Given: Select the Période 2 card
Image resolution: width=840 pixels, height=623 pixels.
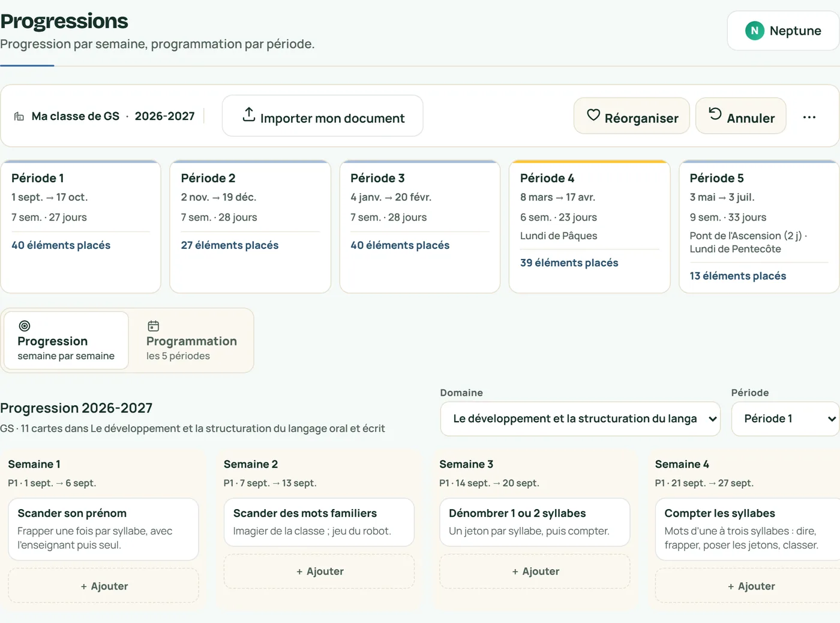Looking at the screenshot, I should (250, 227).
